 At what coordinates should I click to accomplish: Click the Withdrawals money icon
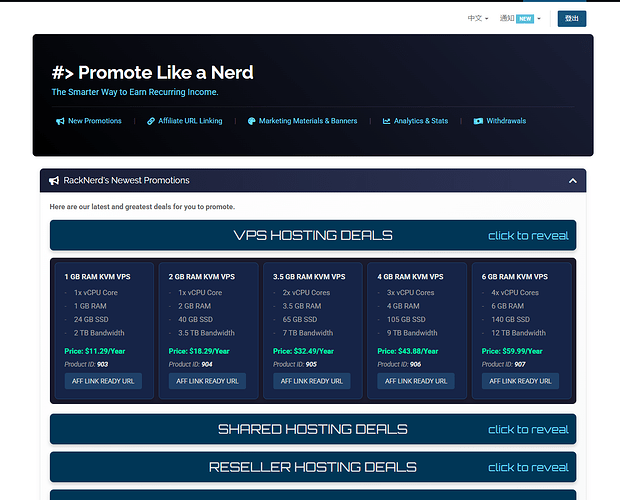click(478, 121)
